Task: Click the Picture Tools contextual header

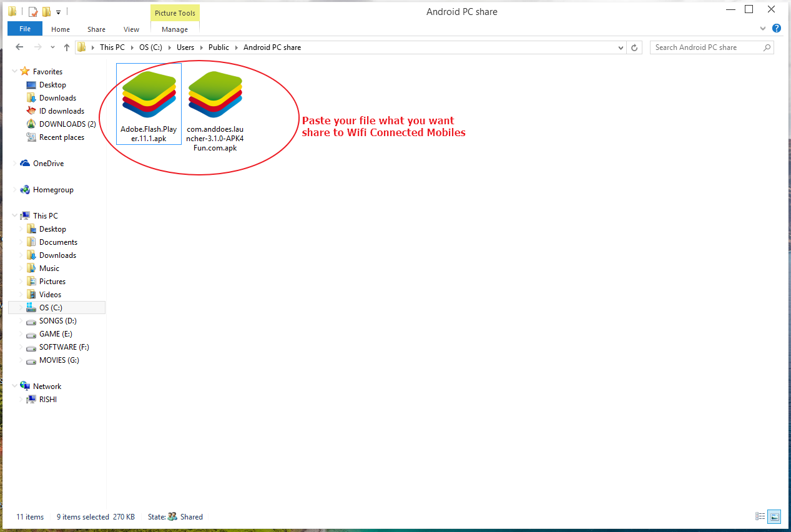Action: pyautogui.click(x=175, y=13)
